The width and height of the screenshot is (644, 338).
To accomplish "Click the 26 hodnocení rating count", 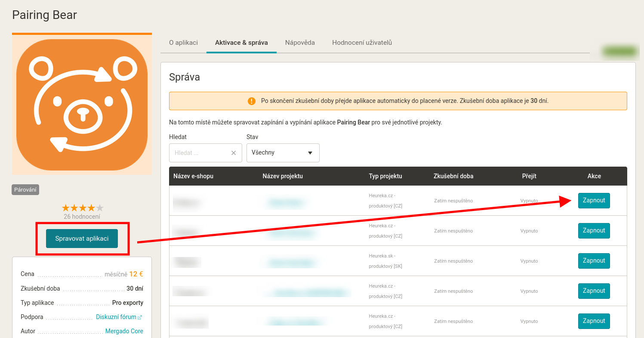I will [x=82, y=217].
